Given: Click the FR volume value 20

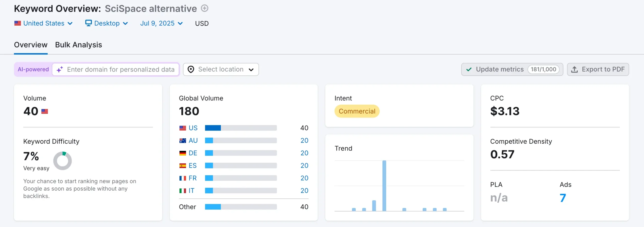Looking at the screenshot, I should [304, 178].
